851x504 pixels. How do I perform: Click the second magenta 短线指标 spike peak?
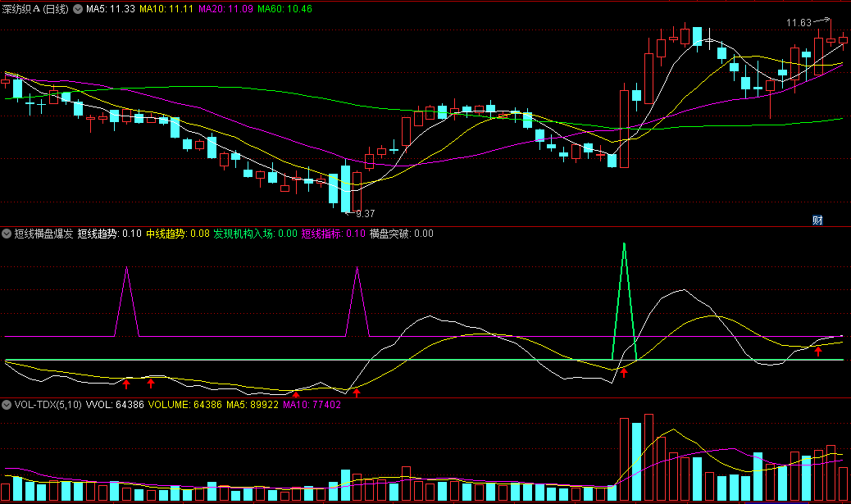(x=357, y=269)
